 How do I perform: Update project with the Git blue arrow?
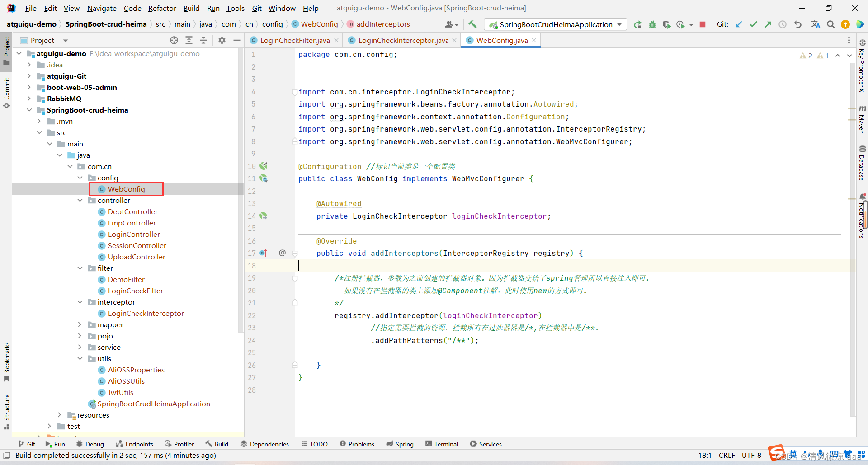(x=739, y=24)
